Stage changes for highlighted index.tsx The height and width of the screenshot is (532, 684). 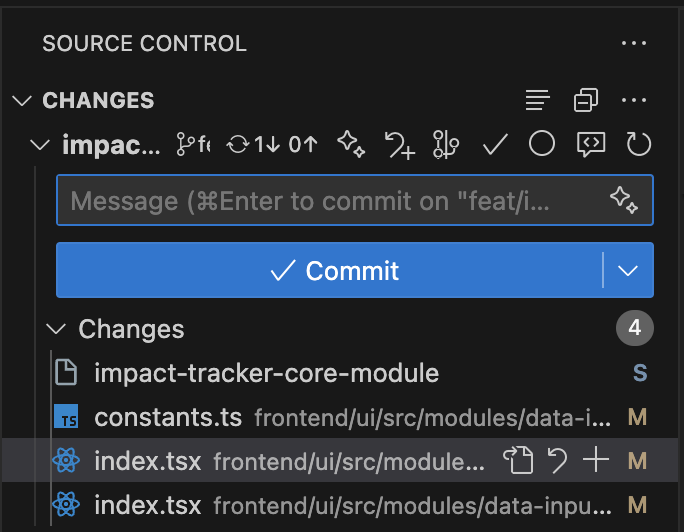[596, 461]
